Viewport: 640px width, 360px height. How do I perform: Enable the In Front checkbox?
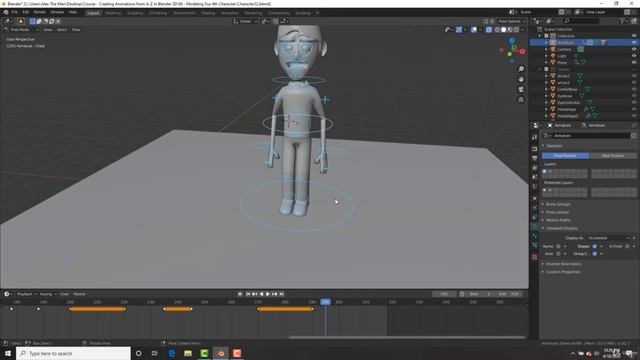point(627,246)
